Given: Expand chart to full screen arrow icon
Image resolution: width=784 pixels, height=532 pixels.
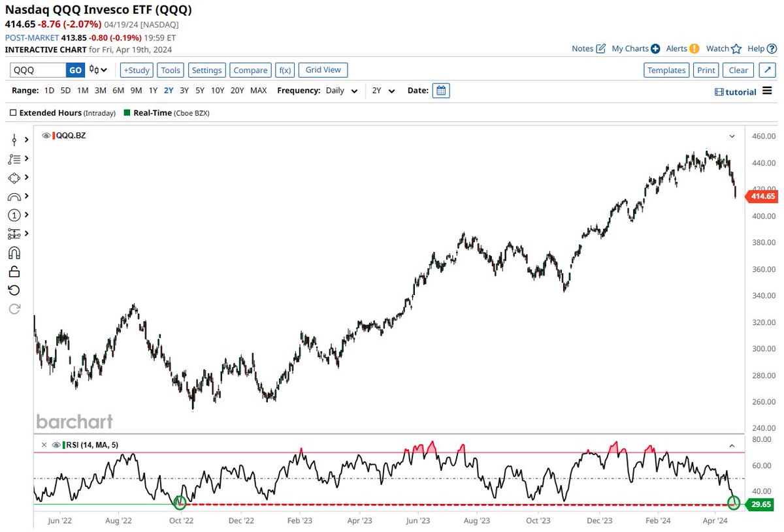Looking at the screenshot, I should pyautogui.click(x=768, y=70).
